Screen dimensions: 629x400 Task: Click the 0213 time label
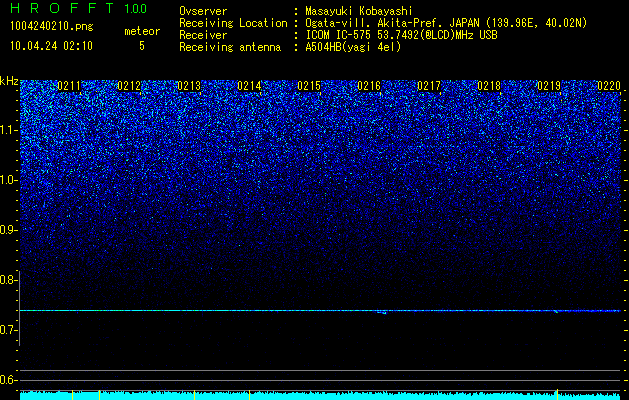coord(189,86)
